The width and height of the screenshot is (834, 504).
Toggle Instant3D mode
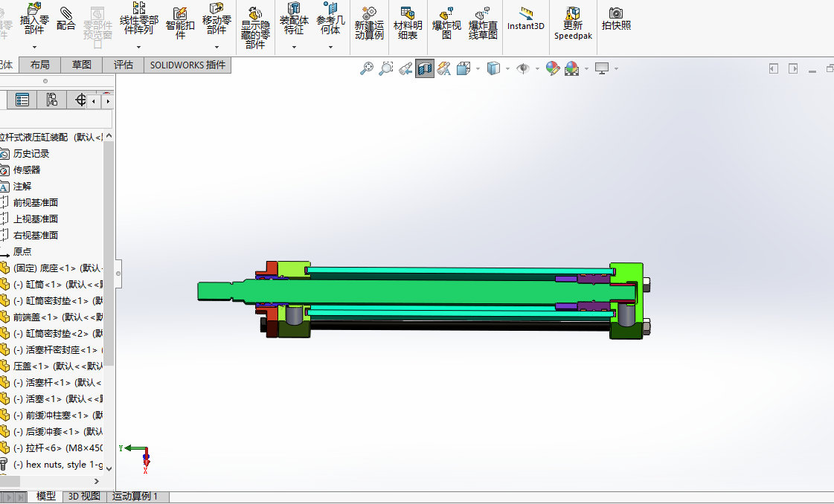coord(525,18)
